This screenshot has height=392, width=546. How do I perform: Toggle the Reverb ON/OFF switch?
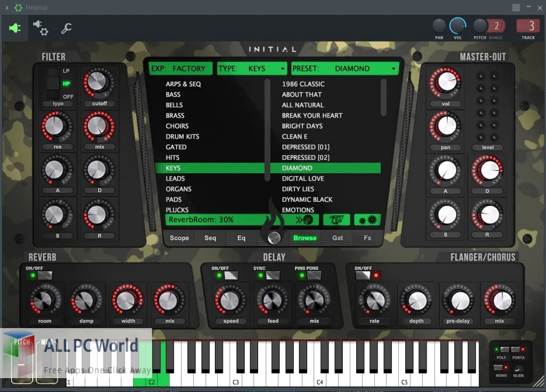pyautogui.click(x=45, y=275)
